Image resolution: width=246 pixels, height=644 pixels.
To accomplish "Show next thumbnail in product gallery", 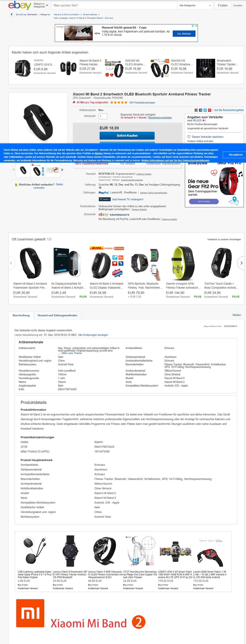I will pyautogui.click(x=62, y=170).
